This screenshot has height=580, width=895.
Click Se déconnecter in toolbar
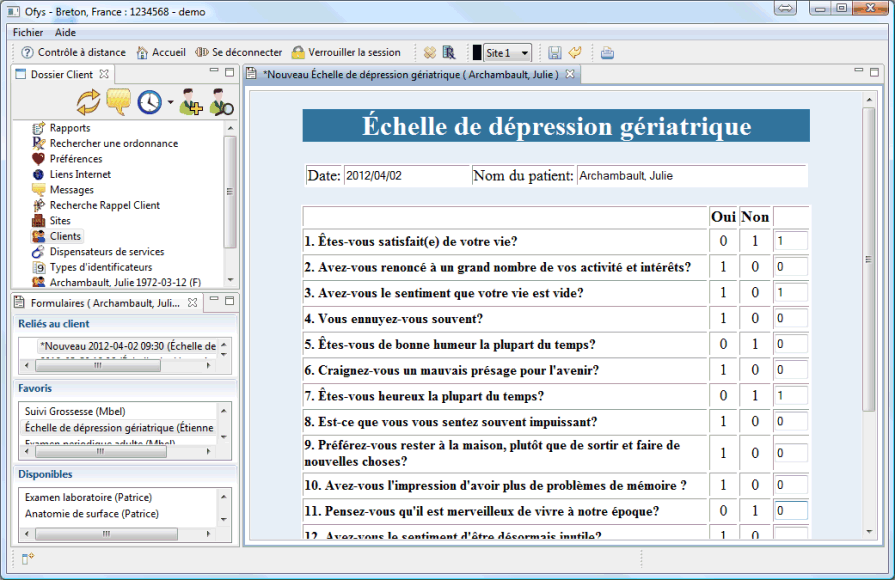point(239,53)
